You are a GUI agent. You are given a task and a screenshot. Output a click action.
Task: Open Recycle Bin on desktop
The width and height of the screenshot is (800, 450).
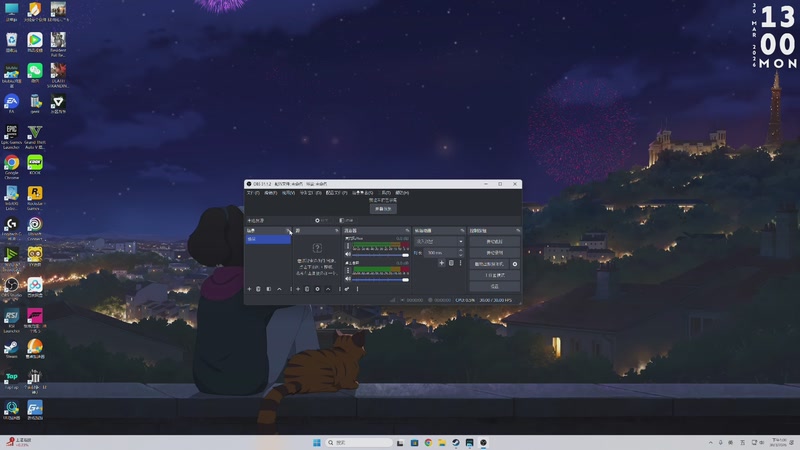pyautogui.click(x=11, y=42)
